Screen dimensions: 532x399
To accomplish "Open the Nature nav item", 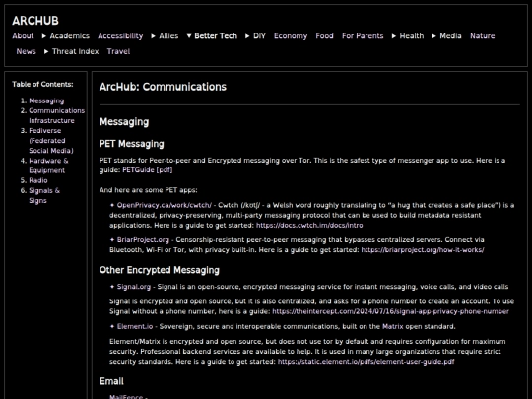I will coord(482,36).
